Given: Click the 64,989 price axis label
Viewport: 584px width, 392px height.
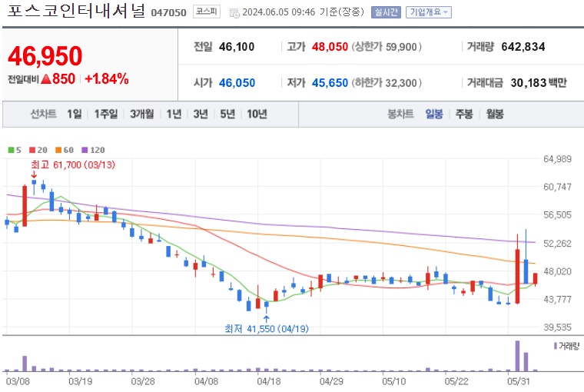Looking at the screenshot, I should coord(557,159).
